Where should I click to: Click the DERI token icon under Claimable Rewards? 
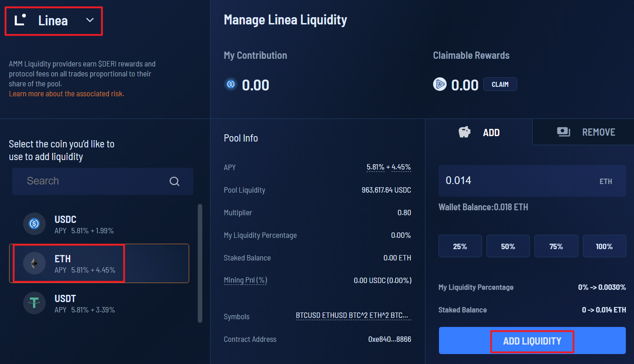click(440, 84)
